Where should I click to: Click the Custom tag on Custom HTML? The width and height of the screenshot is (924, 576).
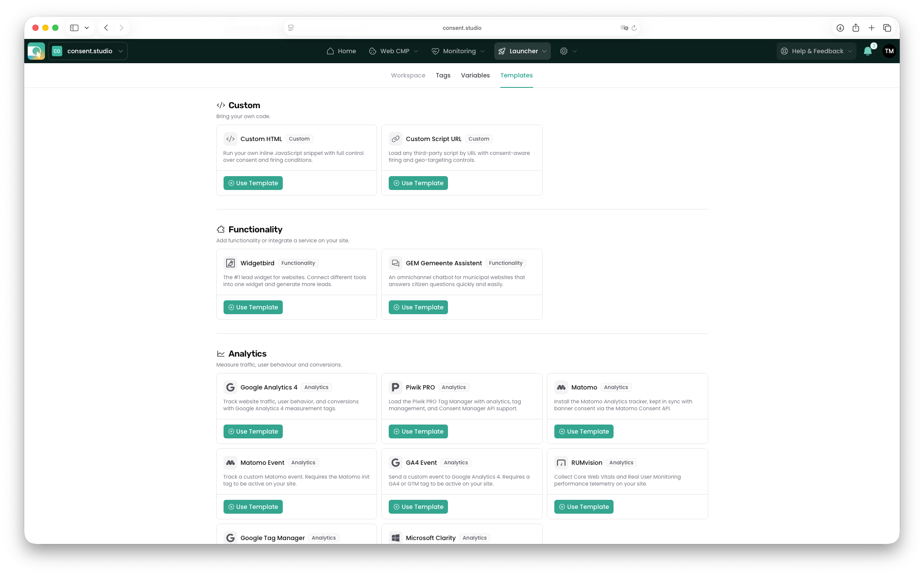[299, 139]
